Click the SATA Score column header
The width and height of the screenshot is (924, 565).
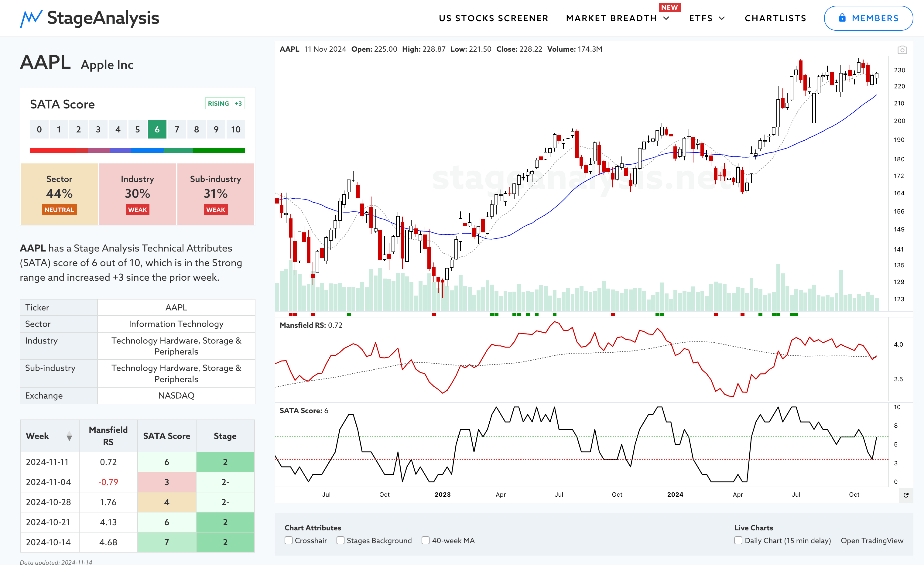point(166,436)
